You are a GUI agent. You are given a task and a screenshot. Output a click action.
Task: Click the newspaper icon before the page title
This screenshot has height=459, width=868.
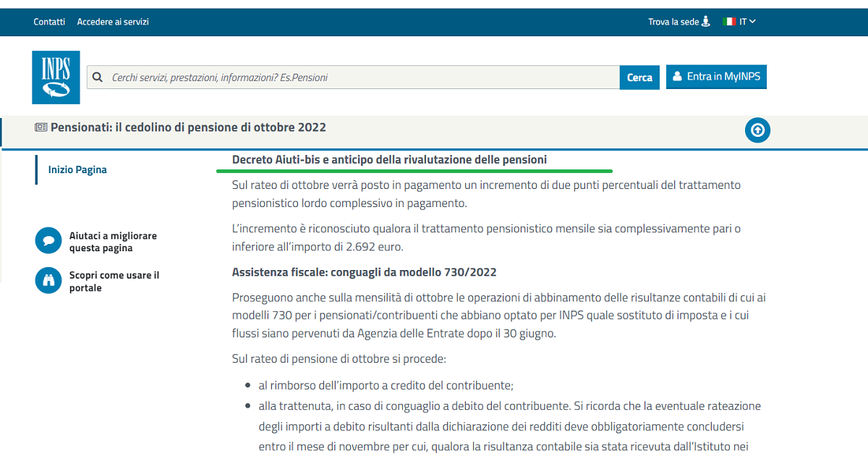pos(41,127)
